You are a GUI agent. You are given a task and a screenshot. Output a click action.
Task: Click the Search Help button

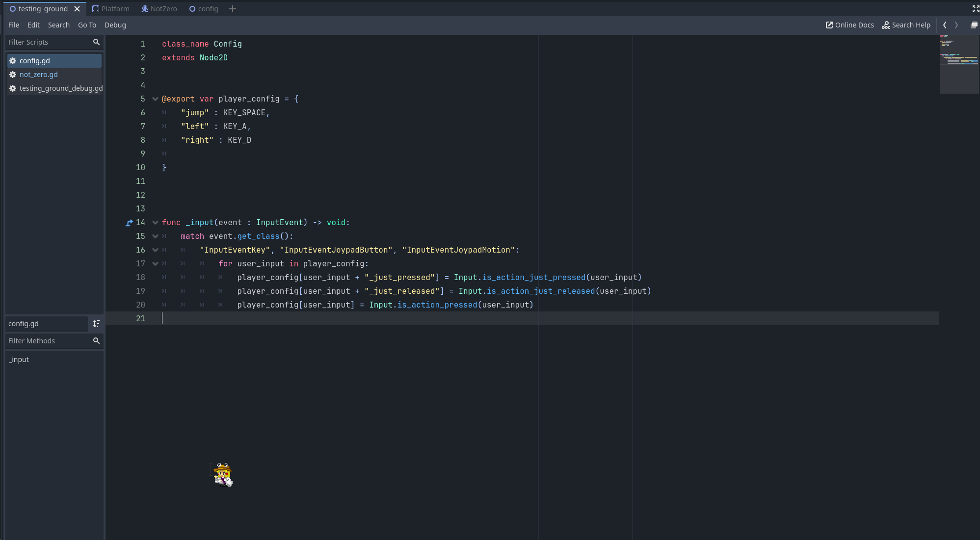pyautogui.click(x=906, y=25)
